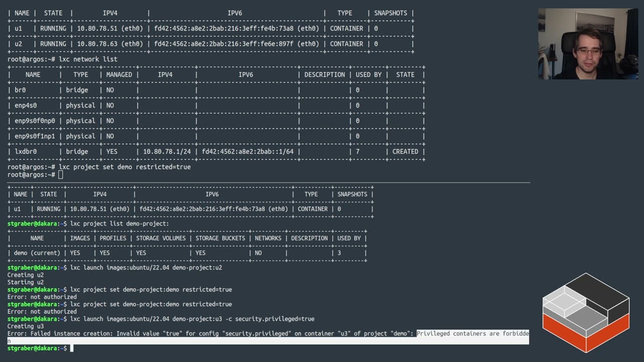Click the "lxc network list" command text
644x362 pixels.
[88, 59]
